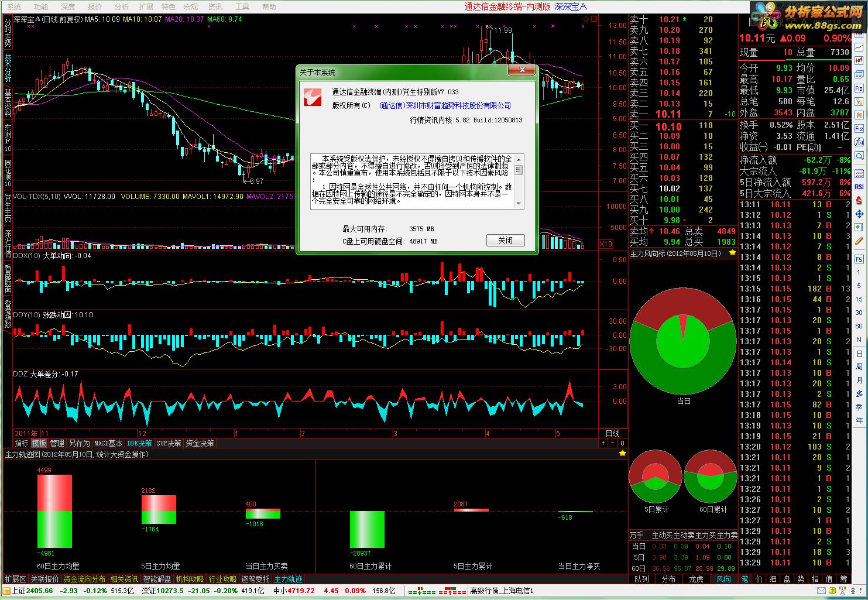Viewport: 868px width, 600px height.
Task: Click dialog text scrollbar up arrow
Action: (x=519, y=160)
